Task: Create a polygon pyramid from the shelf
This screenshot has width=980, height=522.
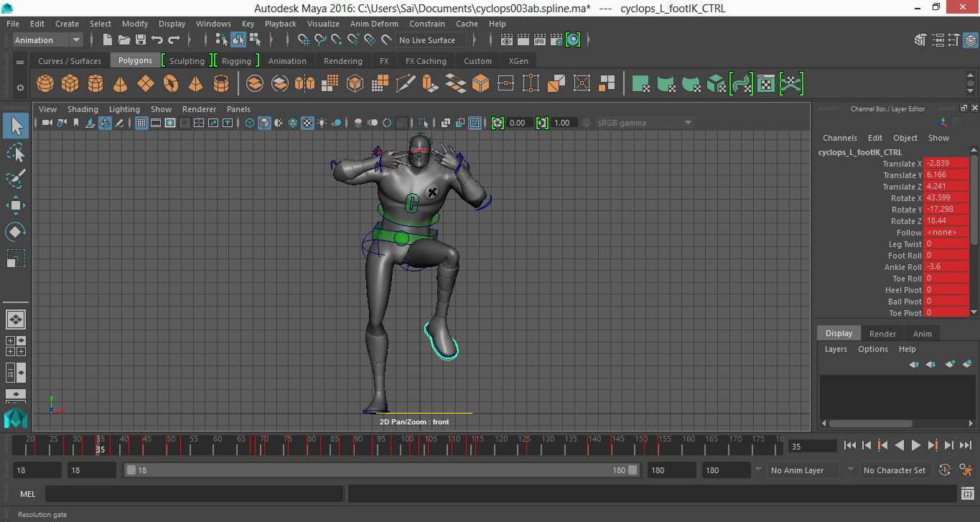Action: [196, 84]
